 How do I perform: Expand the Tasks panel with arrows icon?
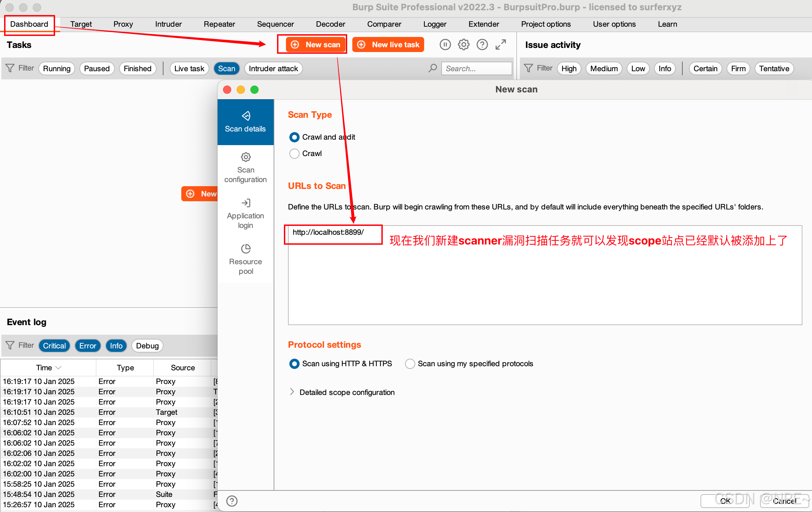pyautogui.click(x=500, y=44)
